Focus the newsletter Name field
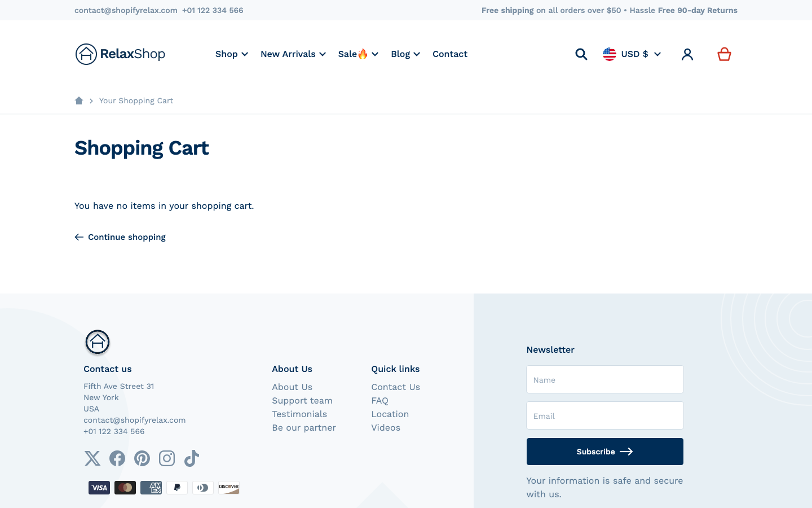Screen dimensions: 812x508 [605, 379]
